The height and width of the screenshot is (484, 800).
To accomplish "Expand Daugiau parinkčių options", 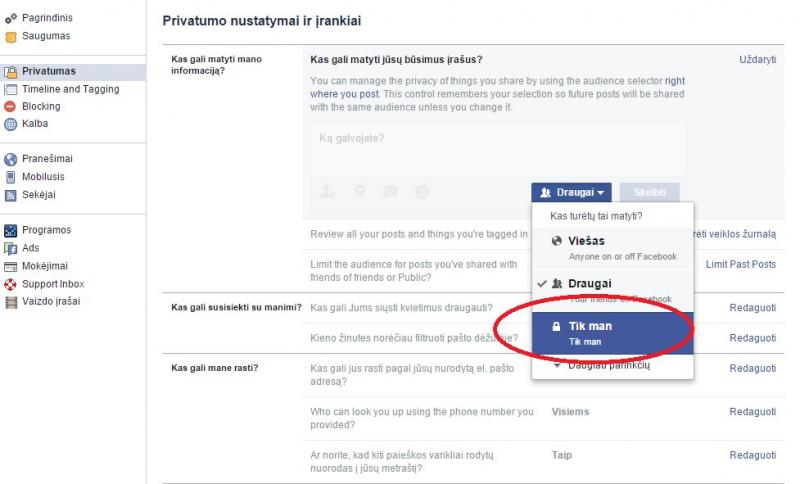I will point(608,366).
